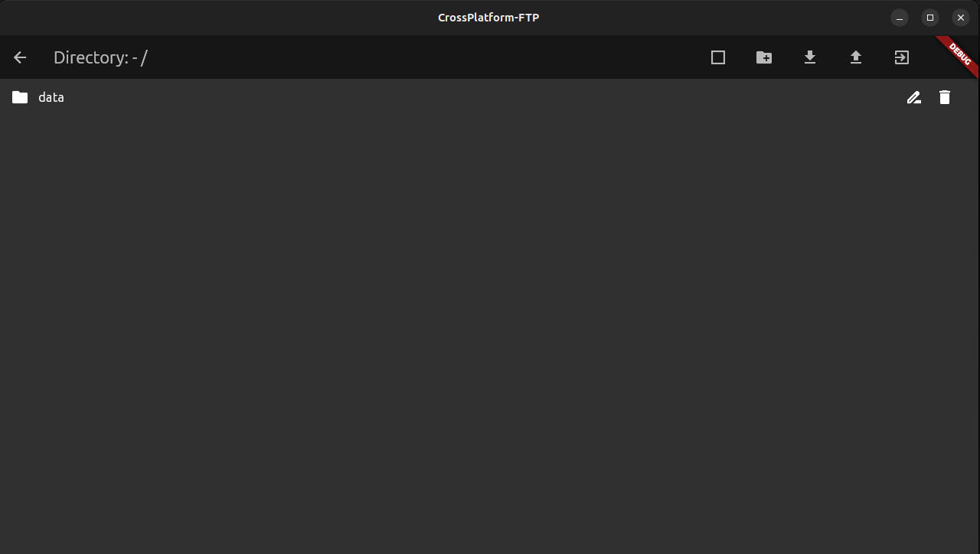This screenshot has height=554, width=980.
Task: Go back using the arrow icon
Action: click(x=20, y=57)
